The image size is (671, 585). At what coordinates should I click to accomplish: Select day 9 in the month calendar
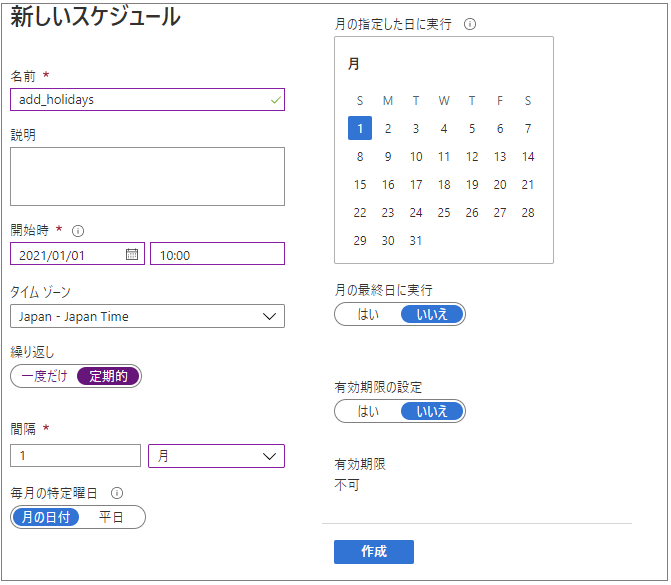click(388, 156)
